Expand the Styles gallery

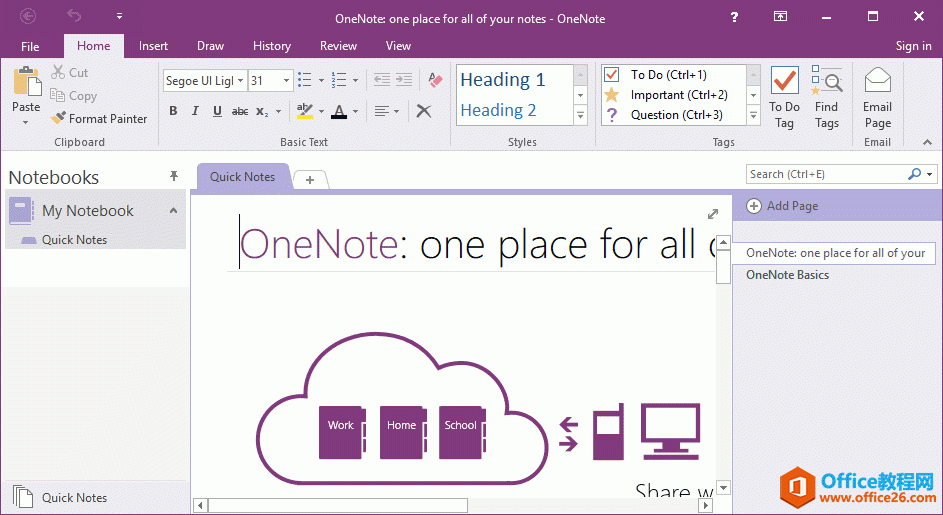(580, 116)
